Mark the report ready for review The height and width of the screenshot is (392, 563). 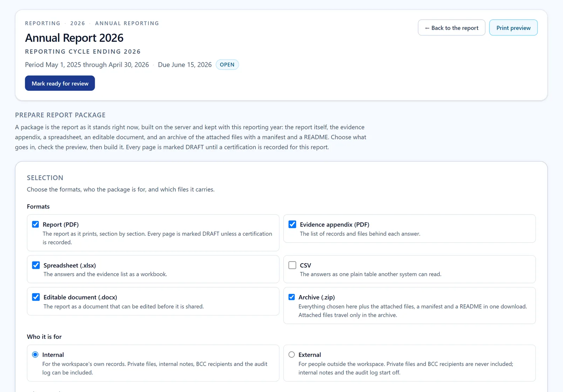click(60, 83)
